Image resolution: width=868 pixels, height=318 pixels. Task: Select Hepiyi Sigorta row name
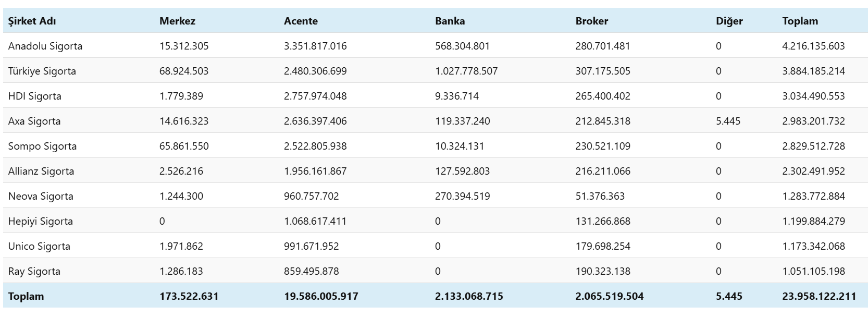(41, 221)
